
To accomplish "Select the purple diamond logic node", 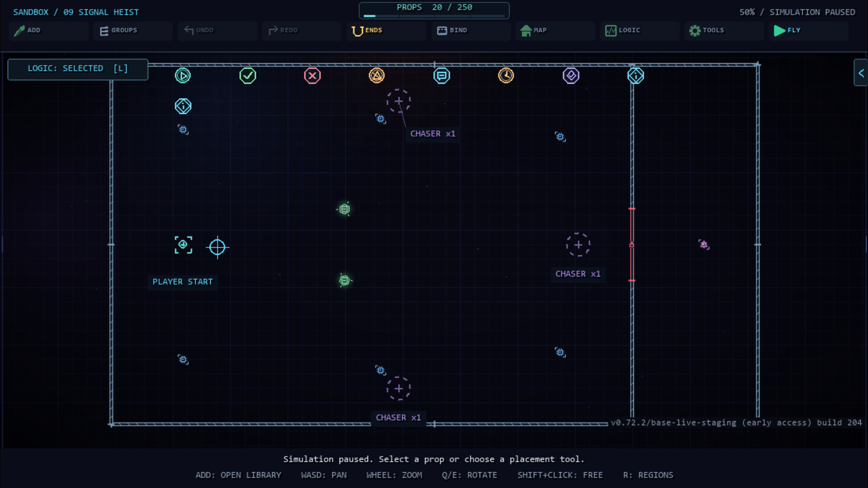I will click(571, 75).
